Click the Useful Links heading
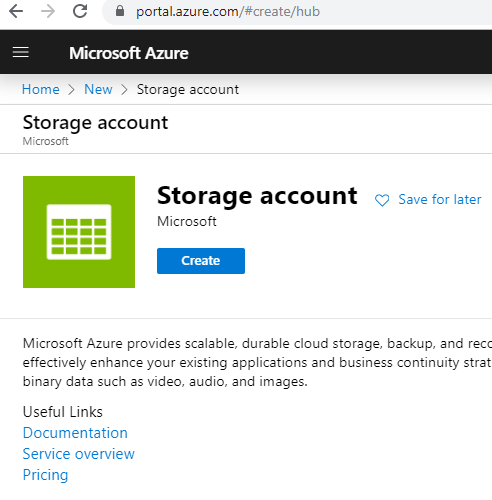Viewport: 492px width, 500px height. [63, 412]
